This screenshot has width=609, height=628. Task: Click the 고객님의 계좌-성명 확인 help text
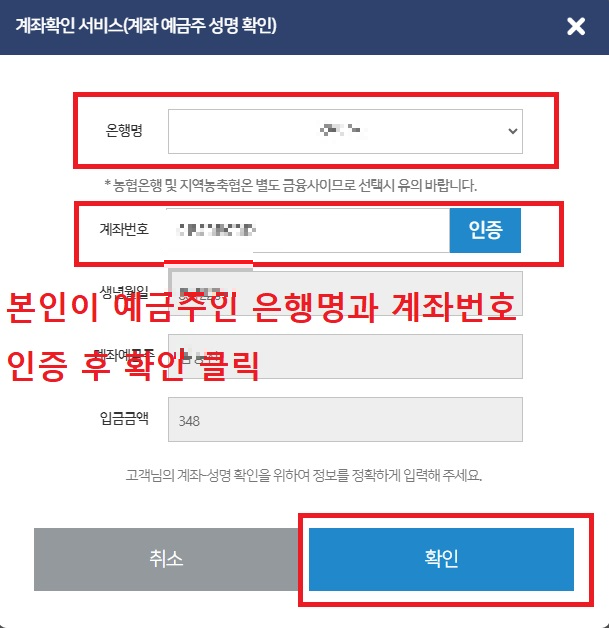[x=304, y=475]
